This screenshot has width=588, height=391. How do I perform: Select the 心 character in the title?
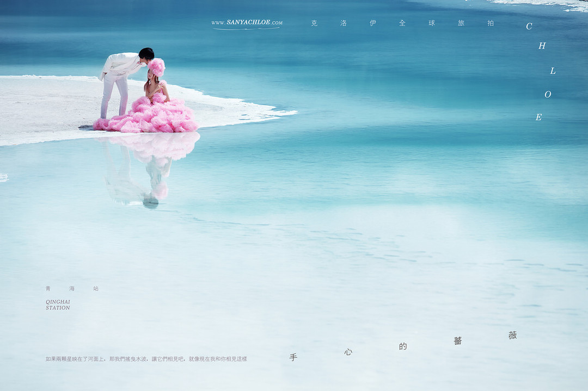pos(348,352)
